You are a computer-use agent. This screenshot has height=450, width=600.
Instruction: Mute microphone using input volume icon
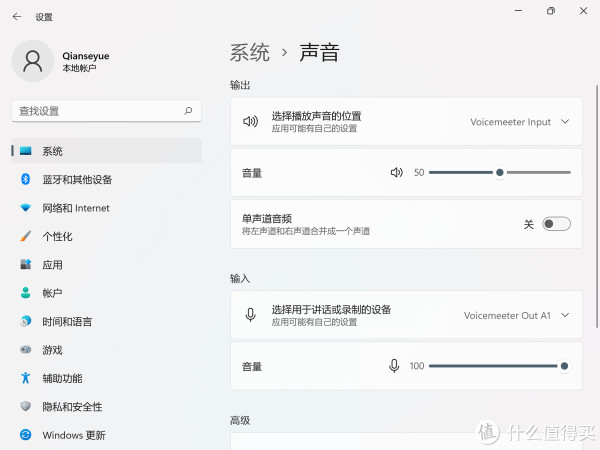pos(395,366)
